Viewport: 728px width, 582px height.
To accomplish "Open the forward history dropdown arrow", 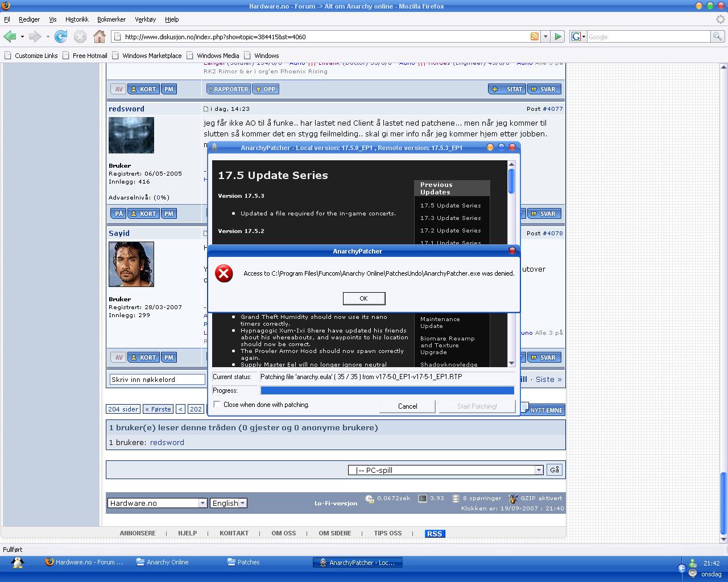I will tap(48, 36).
